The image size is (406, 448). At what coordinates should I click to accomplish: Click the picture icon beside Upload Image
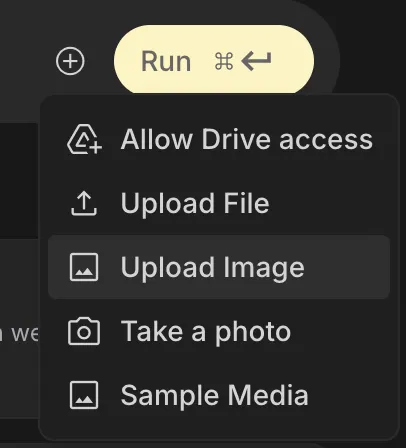click(84, 267)
